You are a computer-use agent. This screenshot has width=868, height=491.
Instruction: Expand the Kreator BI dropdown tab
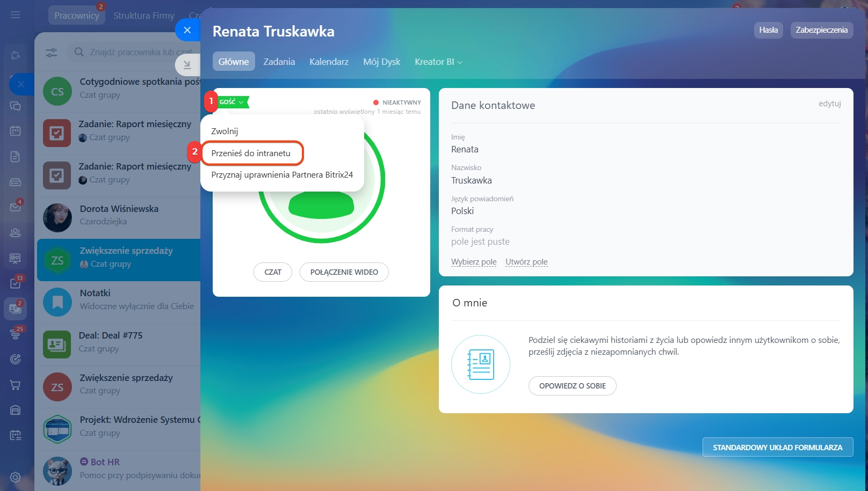(x=438, y=62)
